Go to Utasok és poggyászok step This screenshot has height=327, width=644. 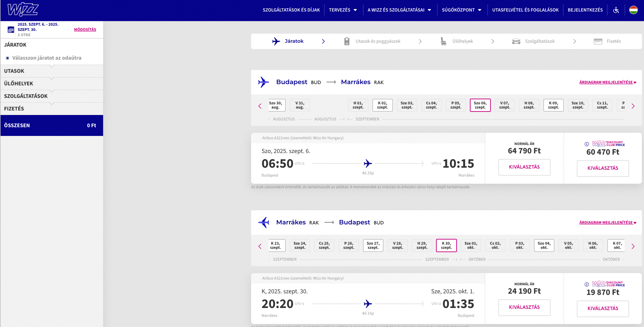pyautogui.click(x=378, y=41)
